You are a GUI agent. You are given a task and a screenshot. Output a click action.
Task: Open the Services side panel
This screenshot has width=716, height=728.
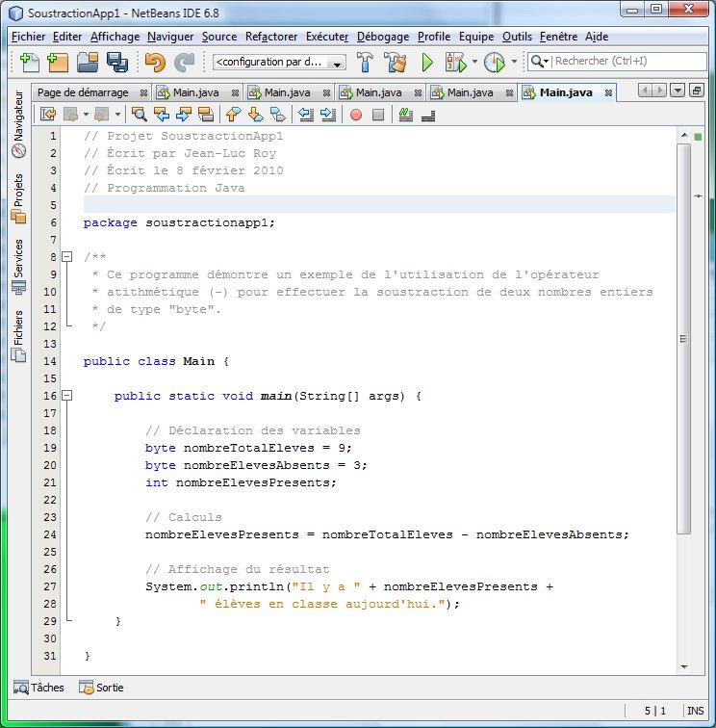point(18,267)
